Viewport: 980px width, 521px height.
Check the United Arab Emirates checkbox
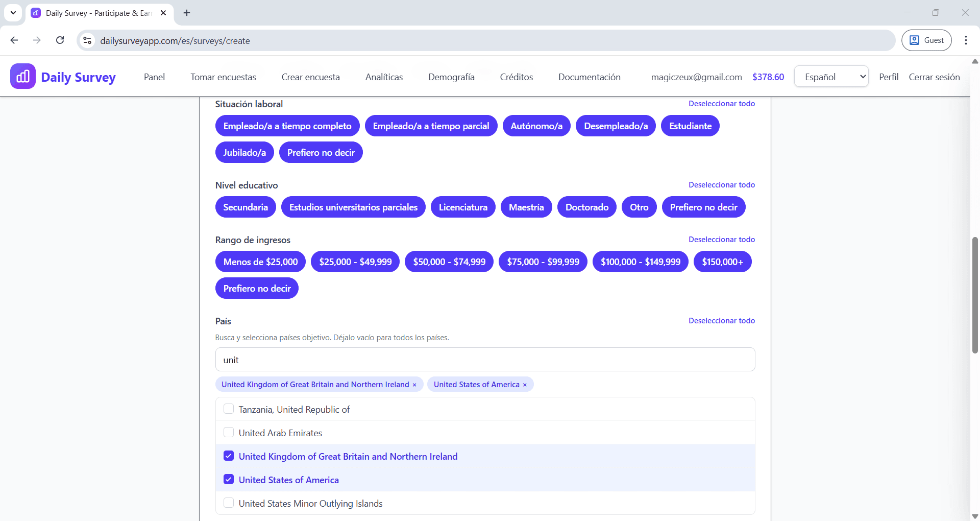coord(229,433)
